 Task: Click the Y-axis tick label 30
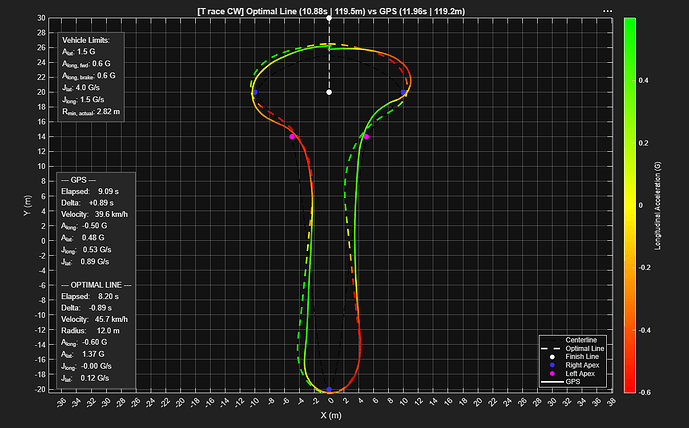pos(41,18)
